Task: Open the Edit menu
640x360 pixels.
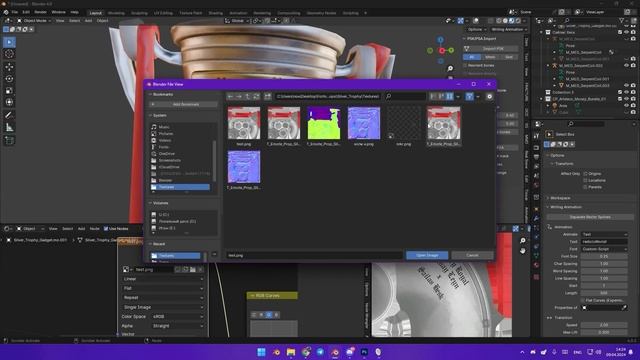Action: (x=26, y=12)
